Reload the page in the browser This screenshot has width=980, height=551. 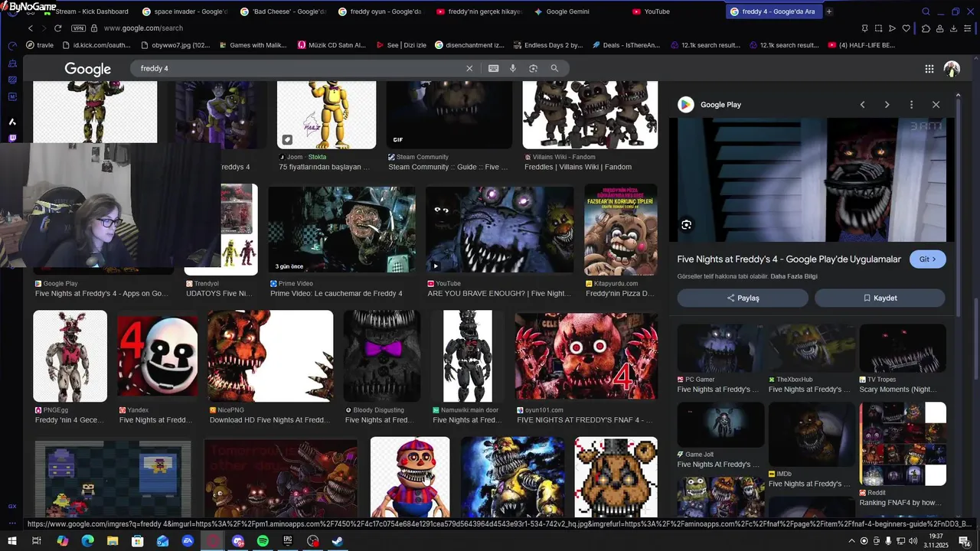pos(57,28)
